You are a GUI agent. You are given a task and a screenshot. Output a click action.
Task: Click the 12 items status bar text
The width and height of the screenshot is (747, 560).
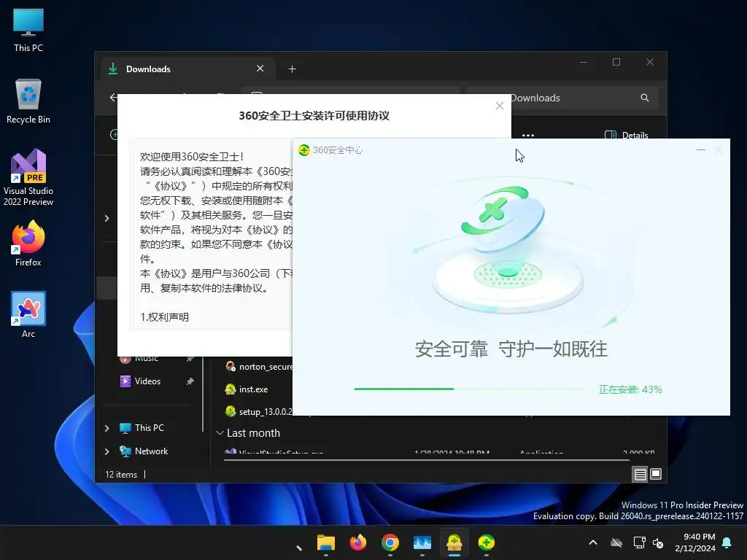(121, 475)
